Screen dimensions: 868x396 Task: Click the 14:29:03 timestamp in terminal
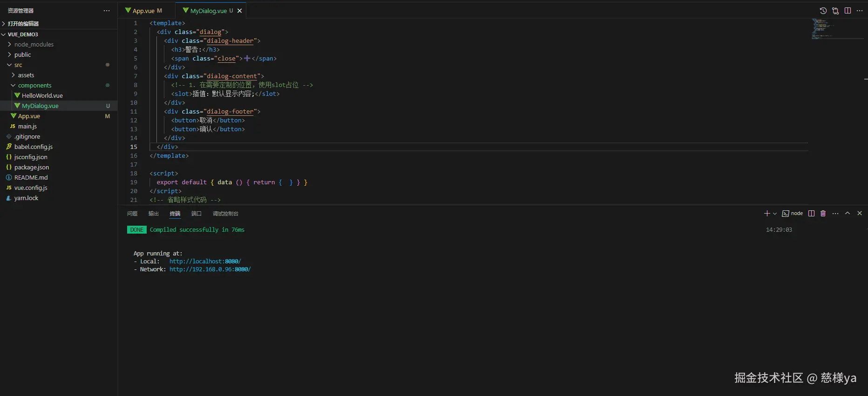779,230
